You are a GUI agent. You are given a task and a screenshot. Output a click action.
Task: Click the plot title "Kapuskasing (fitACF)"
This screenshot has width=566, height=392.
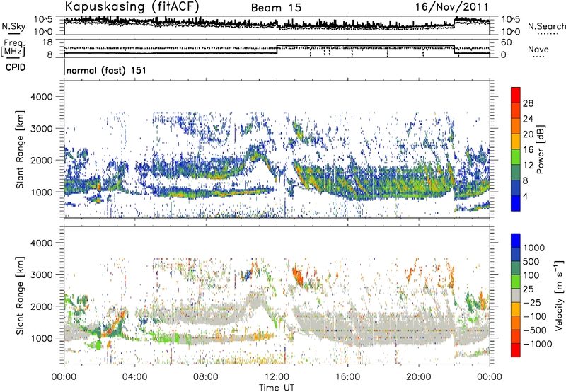(x=132, y=6)
